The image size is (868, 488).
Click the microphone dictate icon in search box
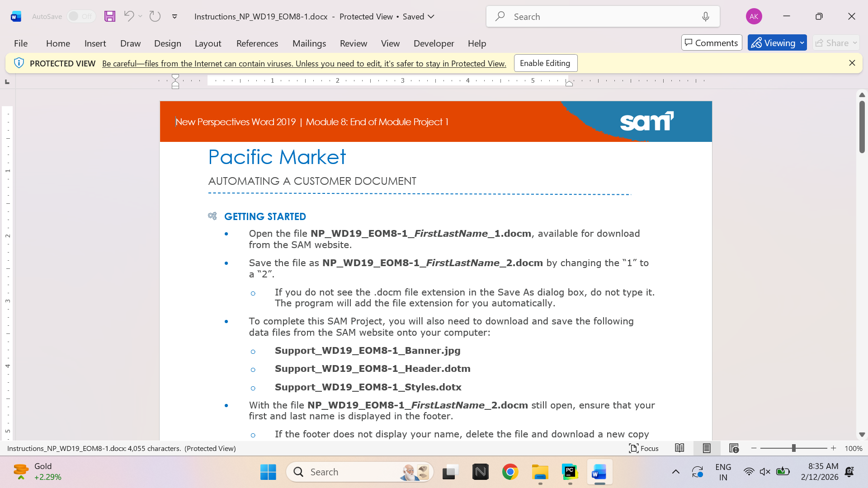pos(706,16)
